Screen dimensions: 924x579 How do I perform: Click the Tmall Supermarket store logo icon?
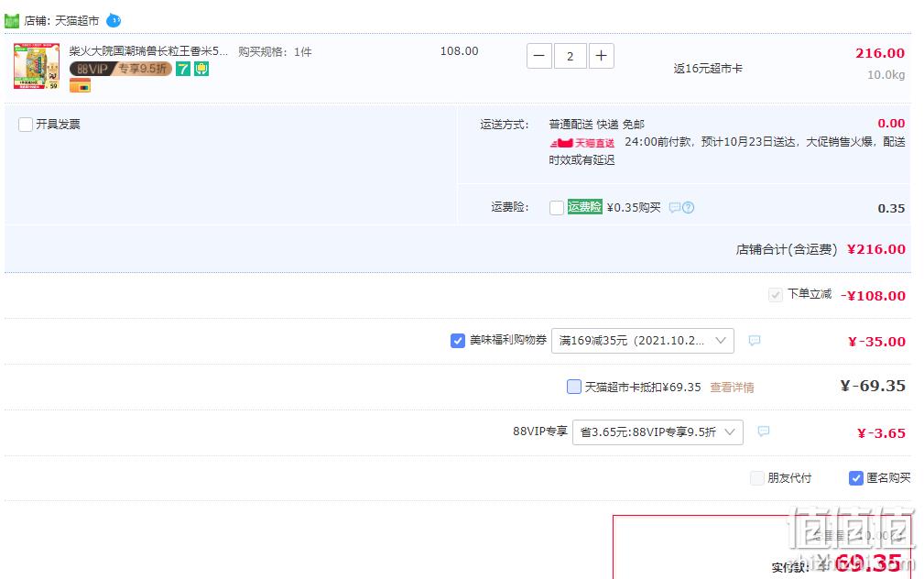12,21
